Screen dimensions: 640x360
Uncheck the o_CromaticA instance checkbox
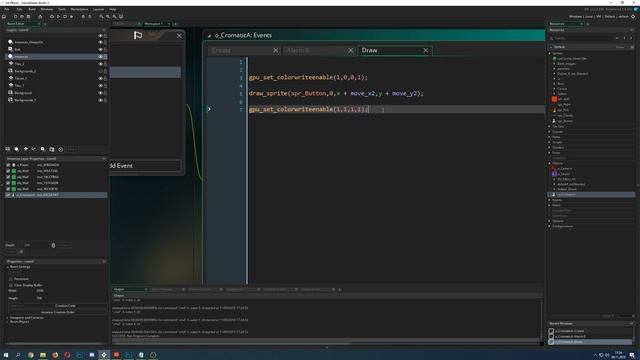(8, 195)
